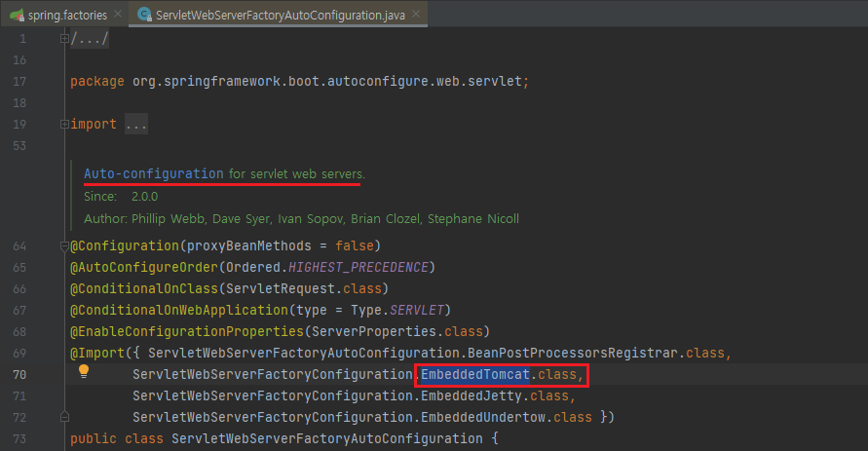Click the @AutoConfigureOrder annotation
The height and width of the screenshot is (451, 868).
[144, 267]
